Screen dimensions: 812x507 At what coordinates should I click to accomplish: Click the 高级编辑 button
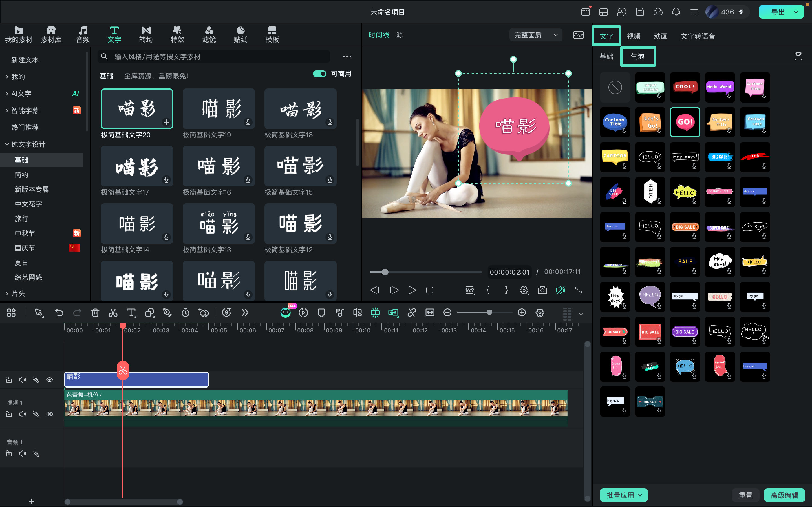784,495
